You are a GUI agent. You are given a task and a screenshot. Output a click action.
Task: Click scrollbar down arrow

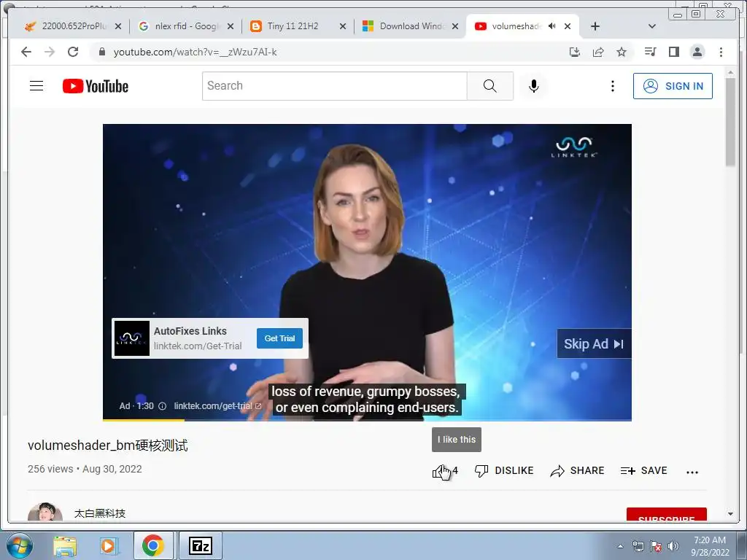click(730, 514)
